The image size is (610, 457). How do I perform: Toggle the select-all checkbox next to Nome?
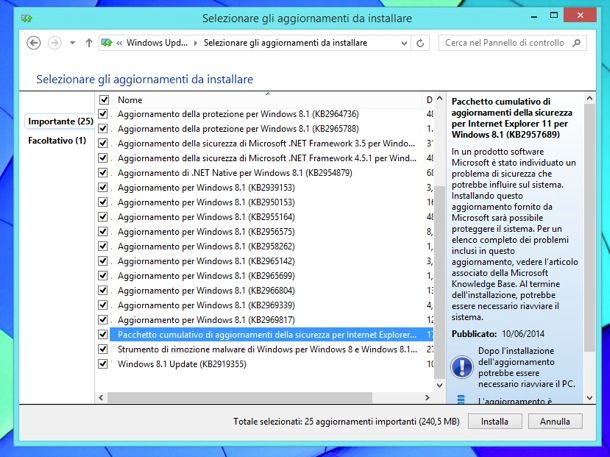coord(104,100)
